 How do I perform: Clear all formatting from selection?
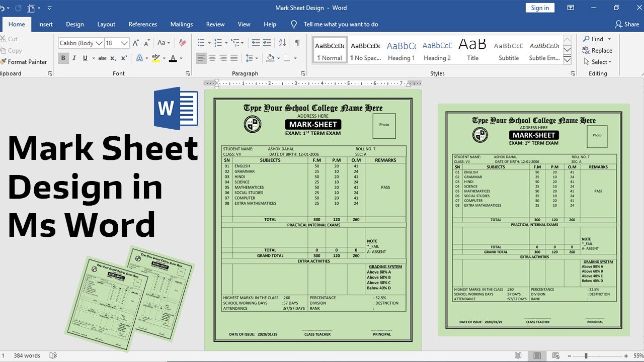tap(183, 43)
